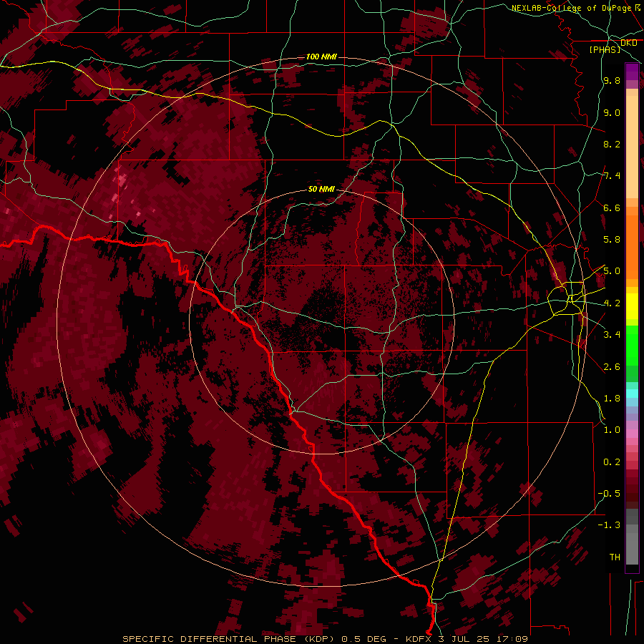
Task: Click the "50 NMI" range ring label
Action: pyautogui.click(x=321, y=189)
